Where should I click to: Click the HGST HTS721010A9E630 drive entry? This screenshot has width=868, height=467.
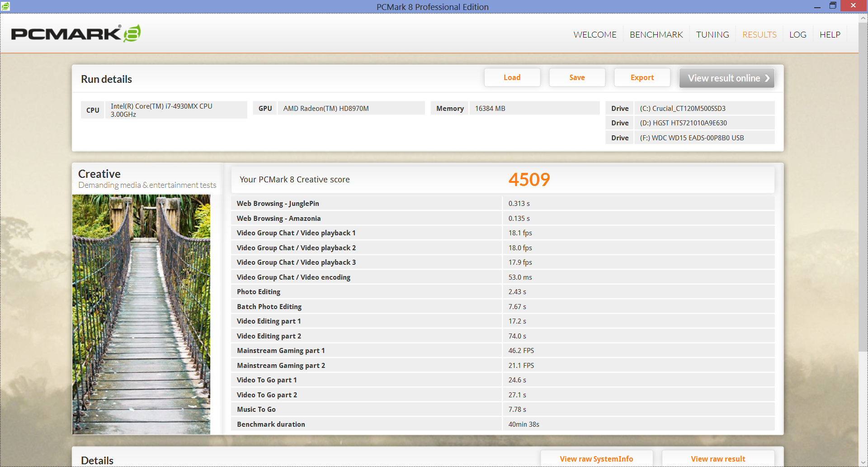(683, 123)
